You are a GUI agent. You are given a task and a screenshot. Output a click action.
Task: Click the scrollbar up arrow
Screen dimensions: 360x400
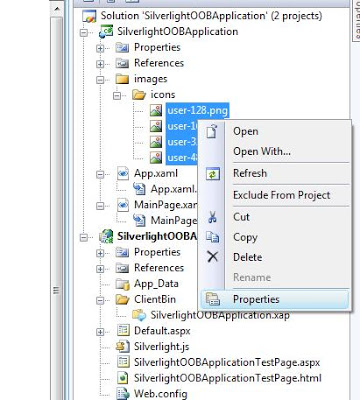(x=57, y=9)
